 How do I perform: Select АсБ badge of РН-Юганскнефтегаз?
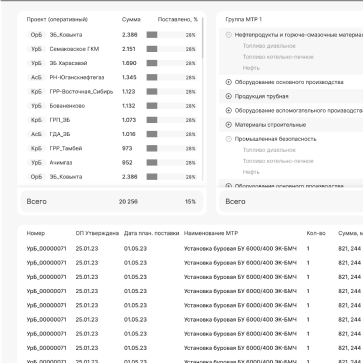coord(36,77)
